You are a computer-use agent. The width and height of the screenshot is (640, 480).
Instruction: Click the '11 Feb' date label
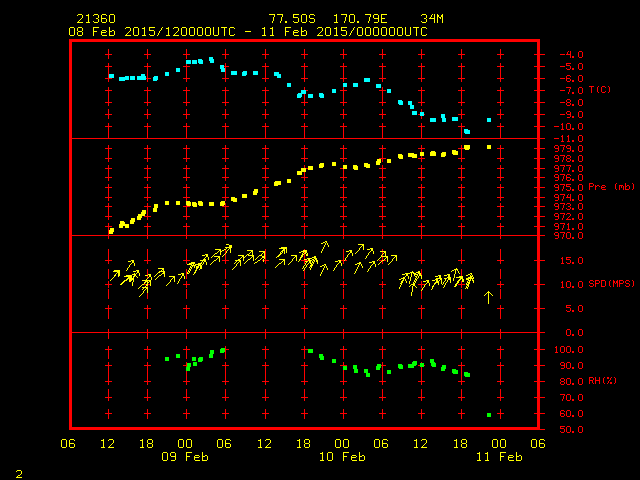pos(499,456)
